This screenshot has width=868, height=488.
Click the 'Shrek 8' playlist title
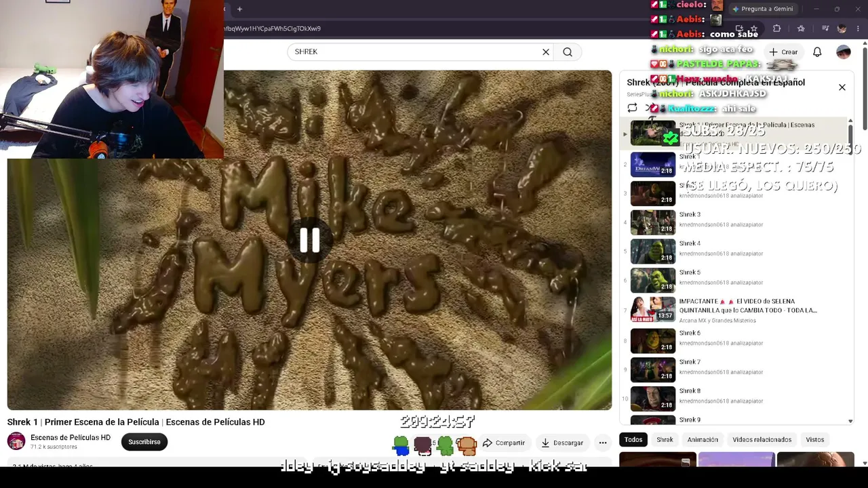(690, 392)
